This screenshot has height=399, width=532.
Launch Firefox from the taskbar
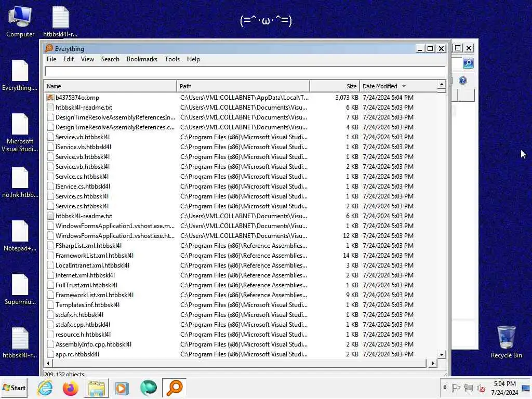pos(71,388)
